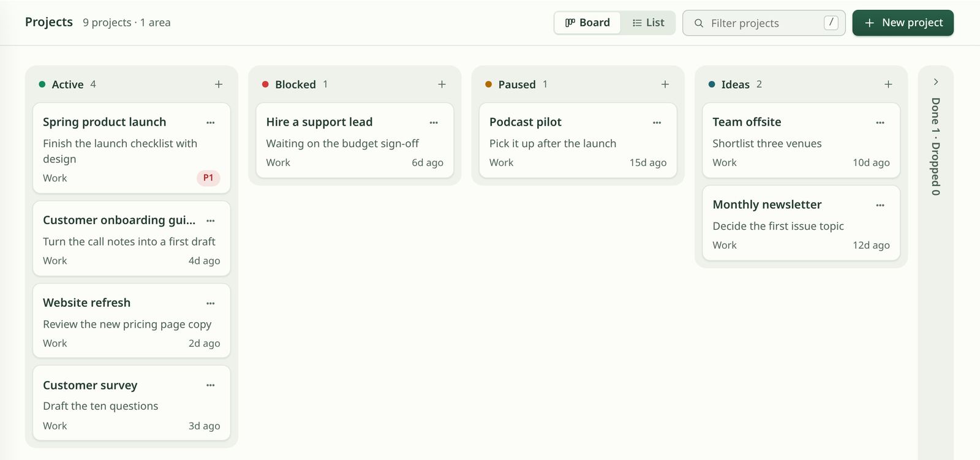Switch to the Board view
Screen dimensions: 980x460
click(587, 23)
